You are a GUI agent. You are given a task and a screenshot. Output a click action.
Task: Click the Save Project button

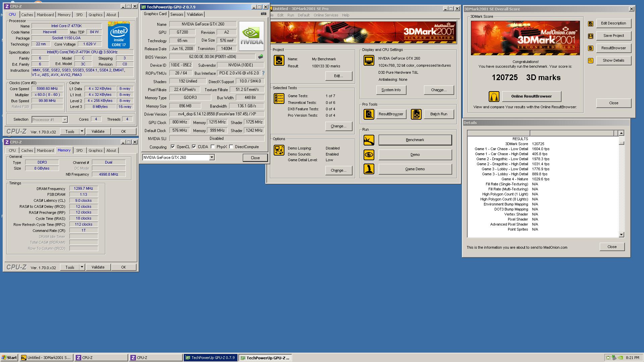pos(613,36)
